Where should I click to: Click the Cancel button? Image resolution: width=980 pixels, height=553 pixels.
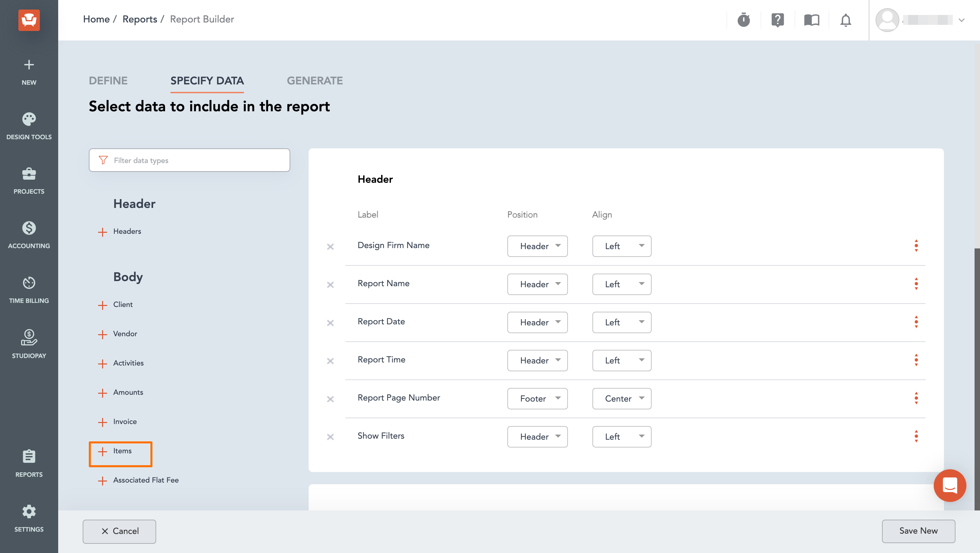(119, 531)
